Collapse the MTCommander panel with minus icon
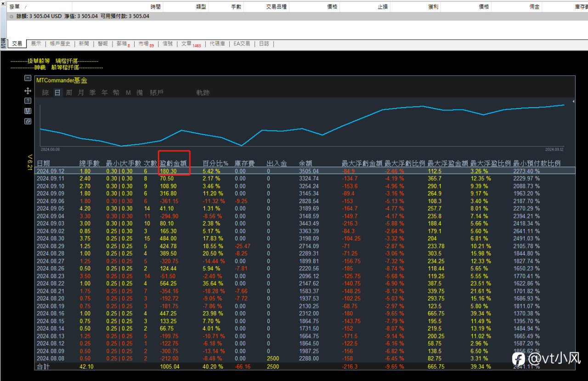The image size is (588, 381). 28,78
